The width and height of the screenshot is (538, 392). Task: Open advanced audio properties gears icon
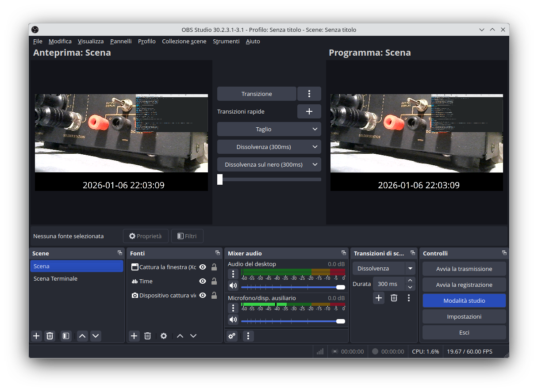click(x=232, y=336)
